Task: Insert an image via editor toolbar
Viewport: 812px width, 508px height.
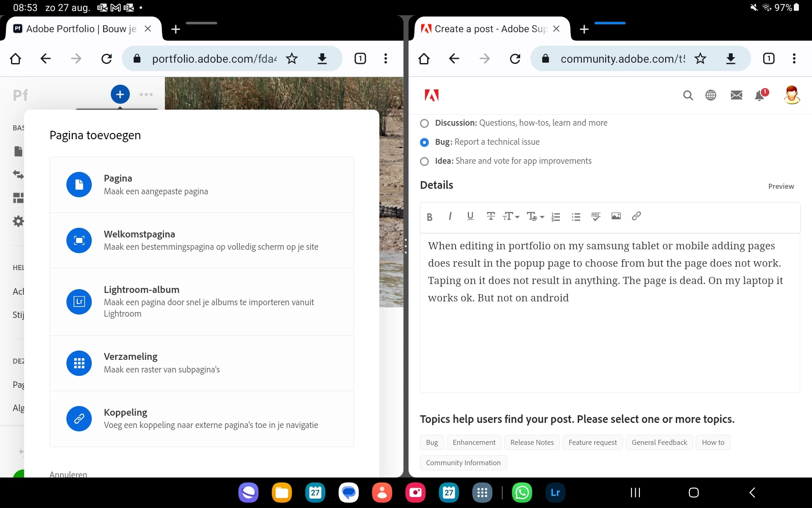Action: [x=616, y=216]
